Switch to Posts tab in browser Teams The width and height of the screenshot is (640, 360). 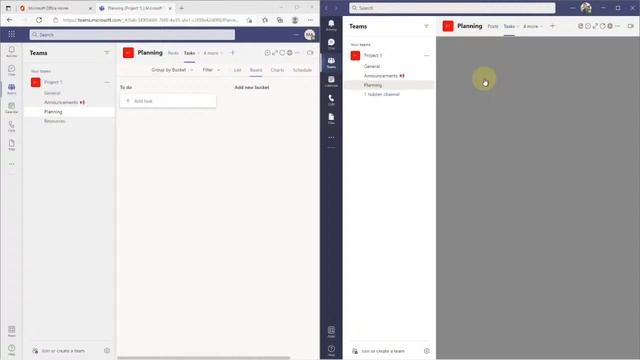click(x=173, y=53)
